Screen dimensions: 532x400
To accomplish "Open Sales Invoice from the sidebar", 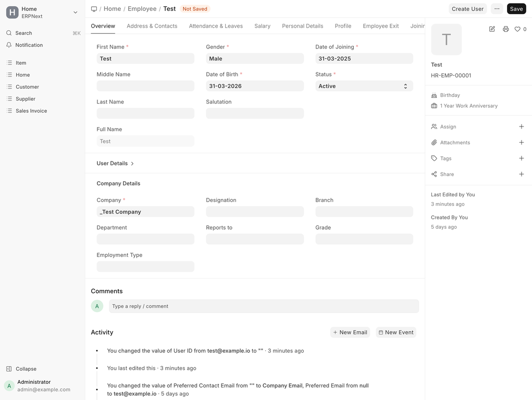I will (x=31, y=111).
